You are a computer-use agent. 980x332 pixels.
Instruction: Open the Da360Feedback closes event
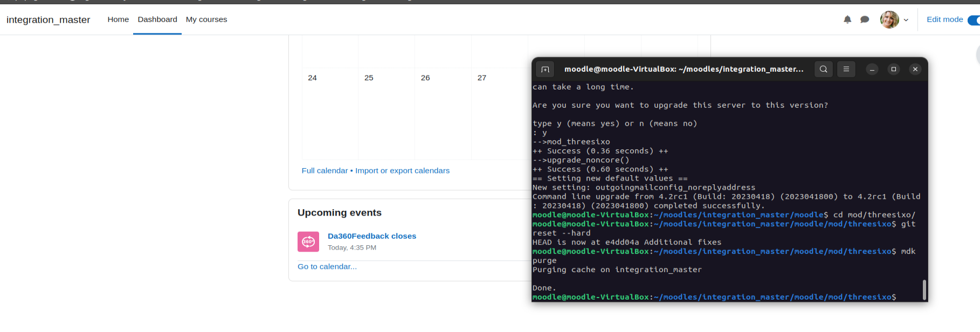tap(372, 236)
